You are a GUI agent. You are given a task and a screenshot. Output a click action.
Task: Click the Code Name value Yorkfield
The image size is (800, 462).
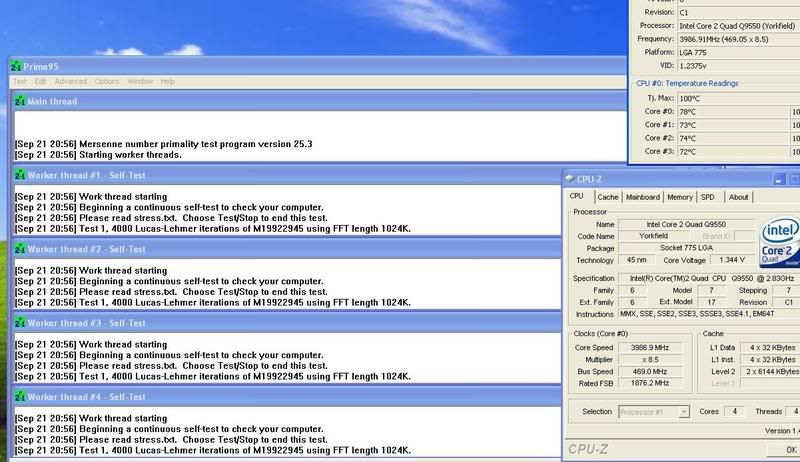coord(654,236)
